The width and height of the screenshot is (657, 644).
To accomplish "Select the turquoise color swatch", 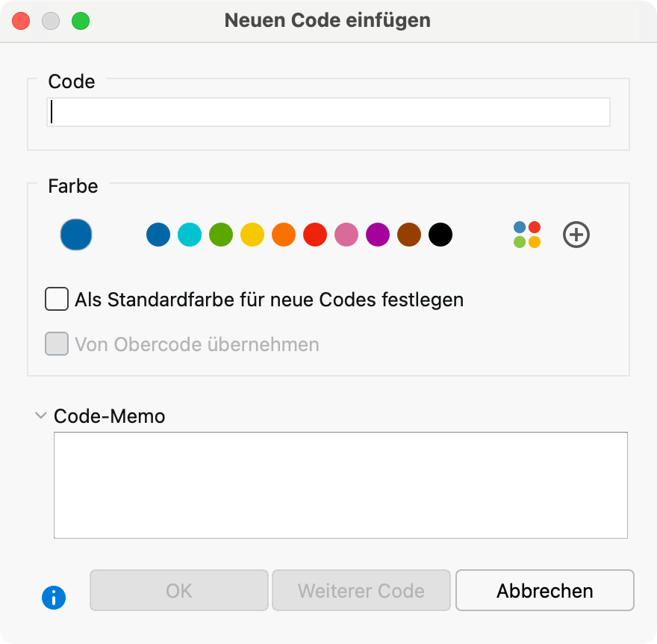I will (190, 235).
